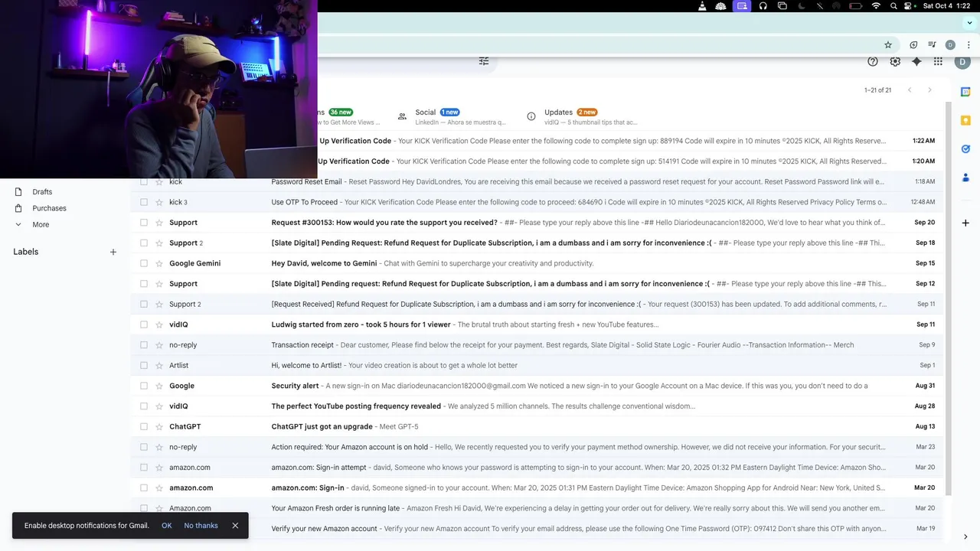Screen dimensions: 980x551
Task: Open the Google Account avatar in Gmail
Action: (963, 62)
